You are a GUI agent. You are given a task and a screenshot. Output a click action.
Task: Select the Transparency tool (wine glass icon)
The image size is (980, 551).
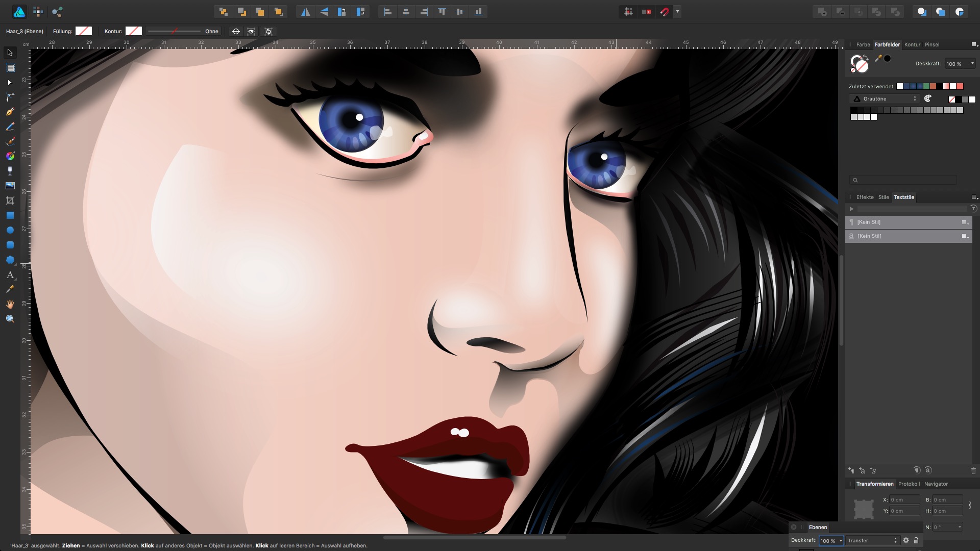[10, 170]
